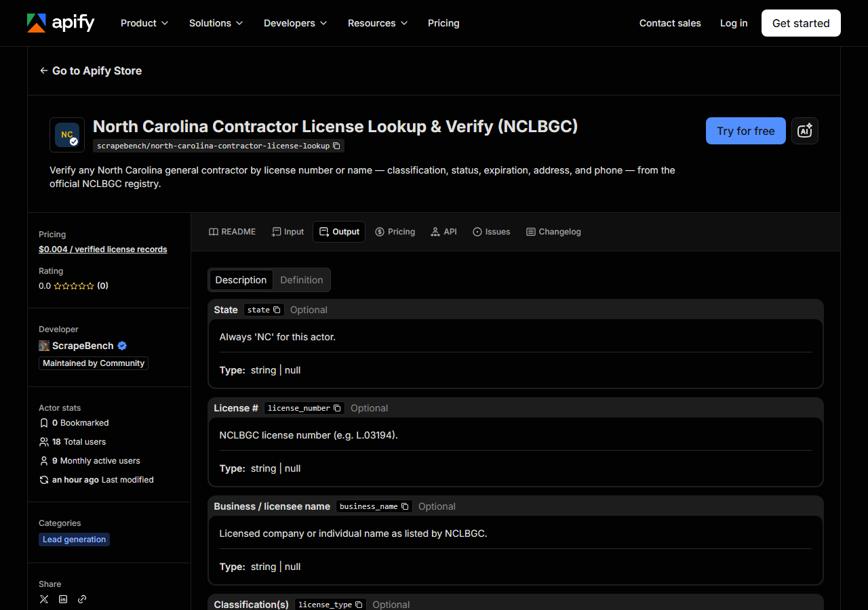The height and width of the screenshot is (610, 868).
Task: Share on LinkedIn icon
Action: click(x=63, y=599)
